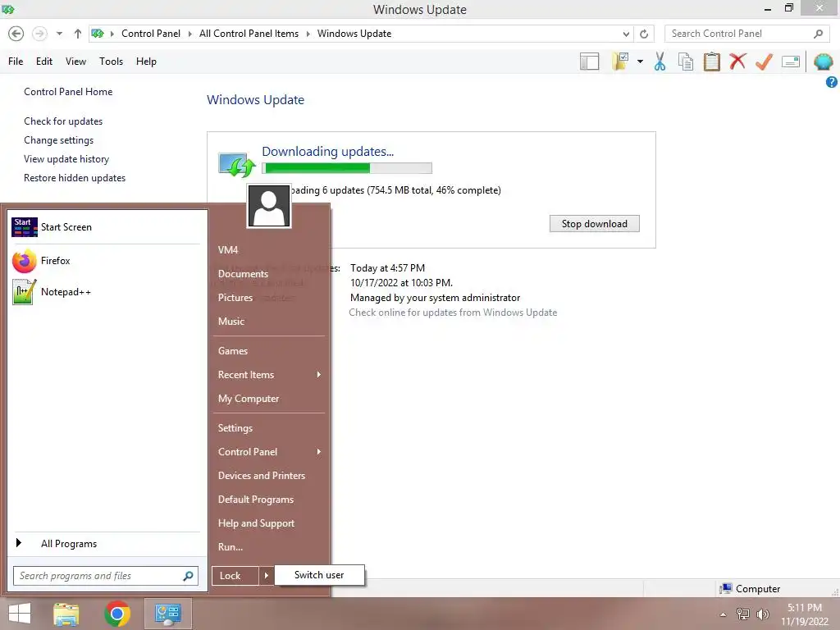The height and width of the screenshot is (630, 840).
Task: Open Google Chrome from taskbar
Action: pos(116,614)
